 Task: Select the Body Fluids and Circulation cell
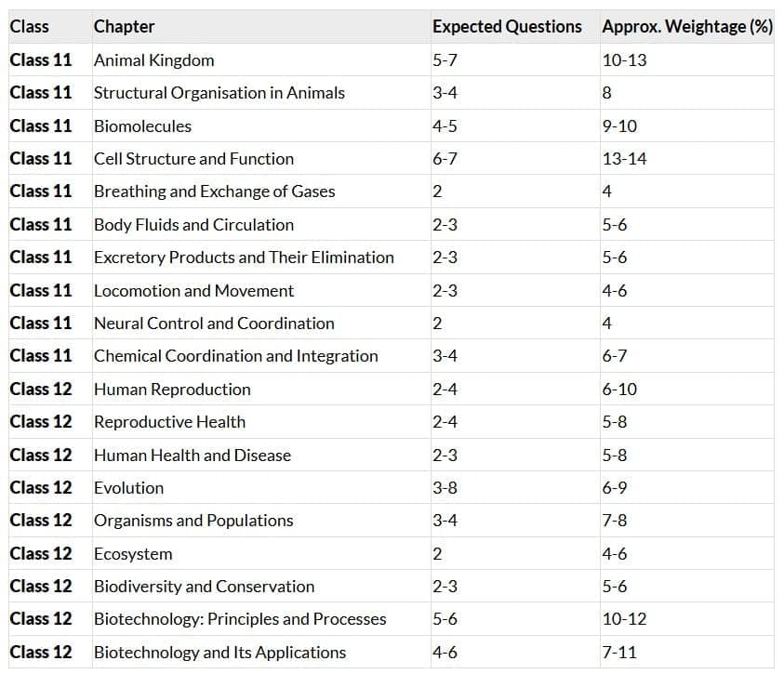click(x=193, y=225)
